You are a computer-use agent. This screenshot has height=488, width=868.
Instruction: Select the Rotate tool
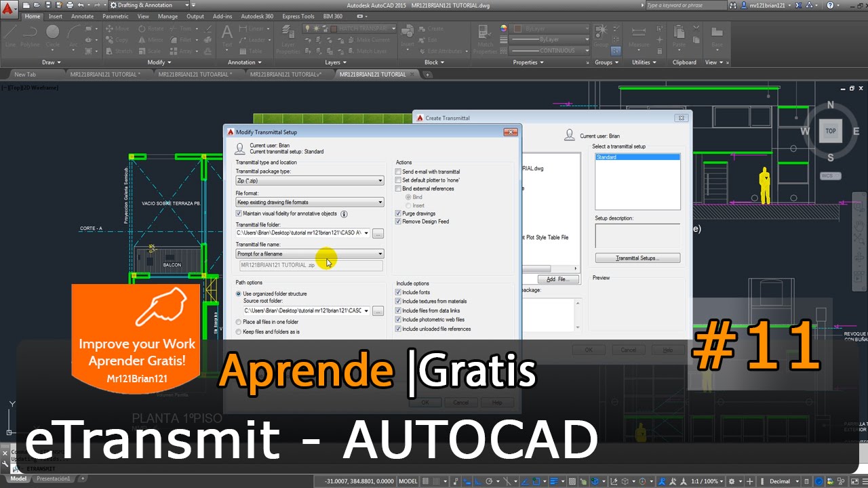tap(151, 29)
